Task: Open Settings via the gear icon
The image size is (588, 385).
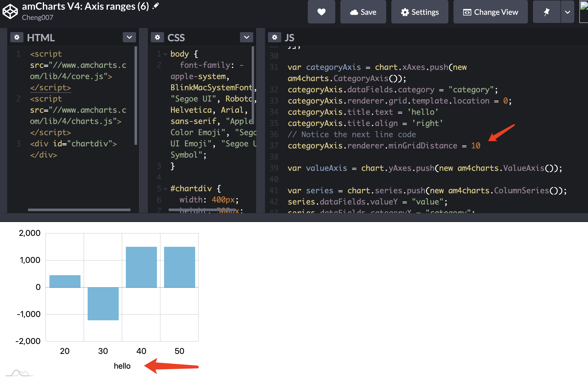Action: pyautogui.click(x=405, y=12)
